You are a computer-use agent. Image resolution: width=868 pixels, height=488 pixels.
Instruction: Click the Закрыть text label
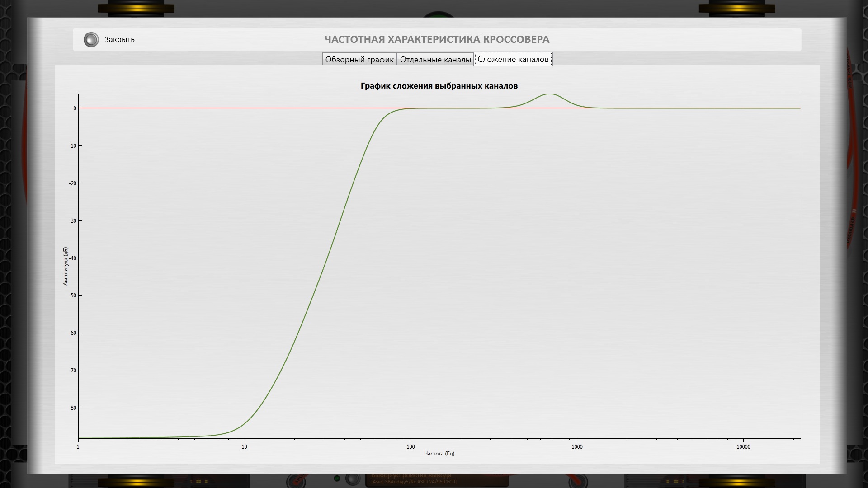[119, 40]
